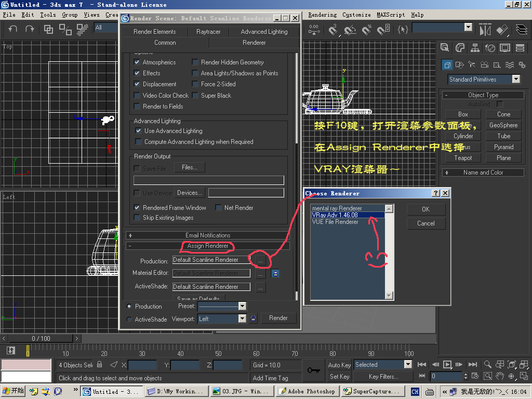This screenshot has height=399, width=532.
Task: Select the Systems category icon
Action: pos(522,64)
